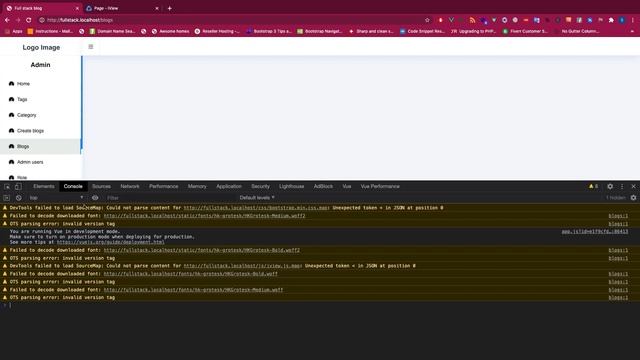
Task: Open the HKGrotesk-Bold.woff2 font link
Action: click(202, 250)
